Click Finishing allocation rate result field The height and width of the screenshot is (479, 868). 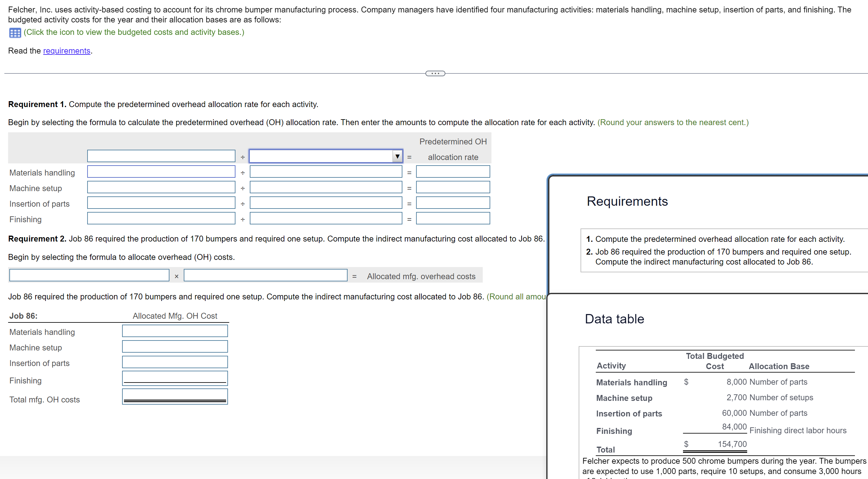(x=453, y=218)
